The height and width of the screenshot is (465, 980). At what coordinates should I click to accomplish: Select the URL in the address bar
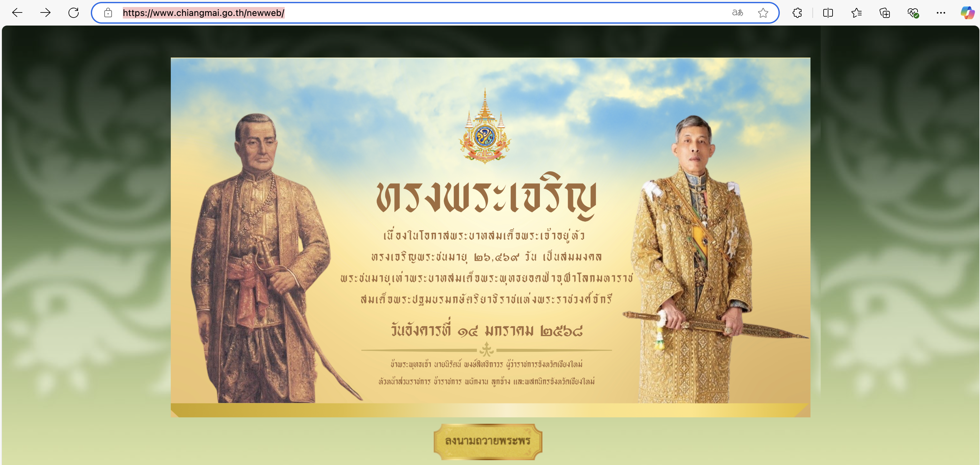pos(203,13)
